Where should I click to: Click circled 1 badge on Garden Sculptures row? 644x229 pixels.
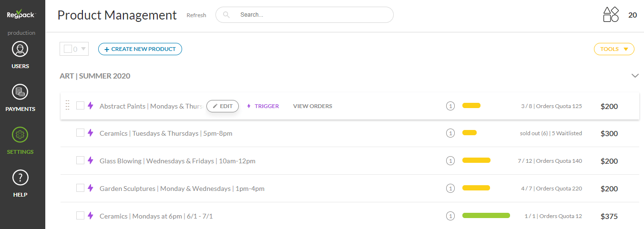(450, 189)
